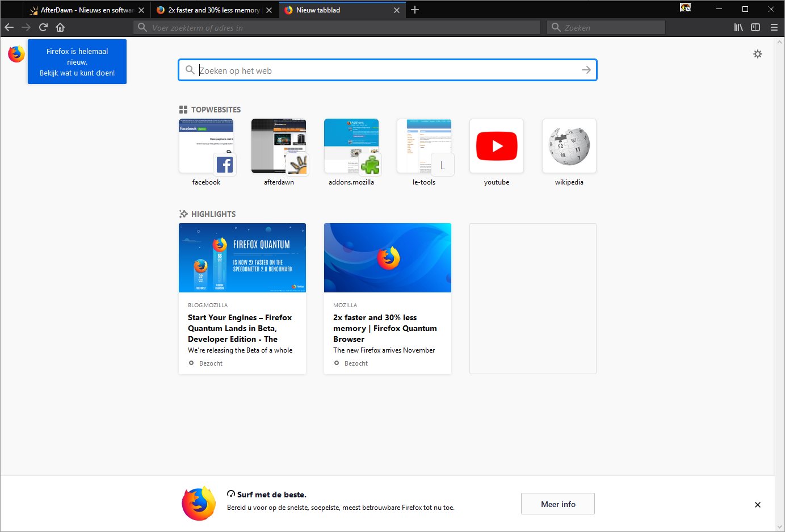The image size is (785, 532).
Task: Click the 'Zoeken op het web' field
Action: [388, 70]
